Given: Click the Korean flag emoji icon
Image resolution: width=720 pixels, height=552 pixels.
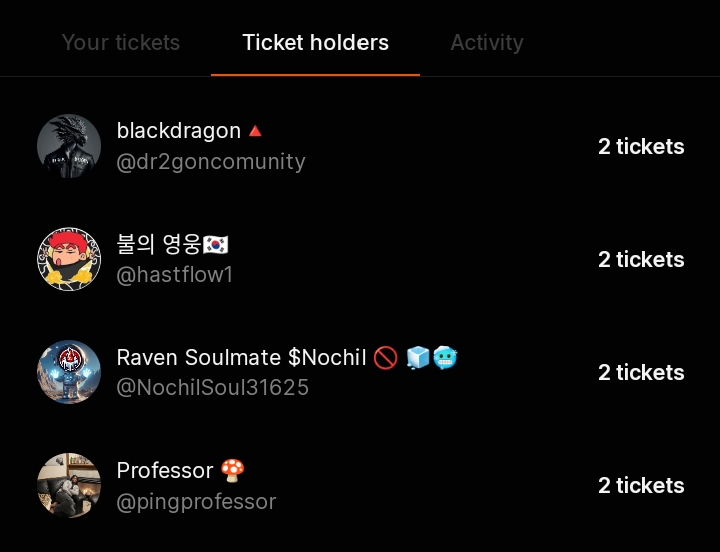Looking at the screenshot, I should [x=217, y=244].
